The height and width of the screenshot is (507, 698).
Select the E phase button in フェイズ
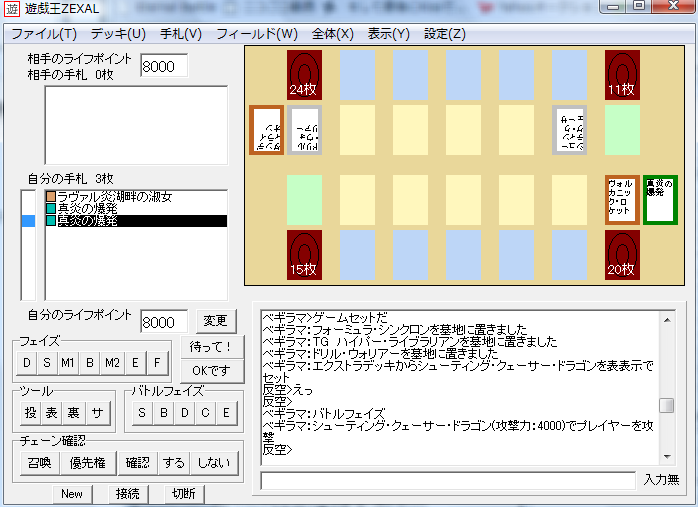tap(135, 363)
